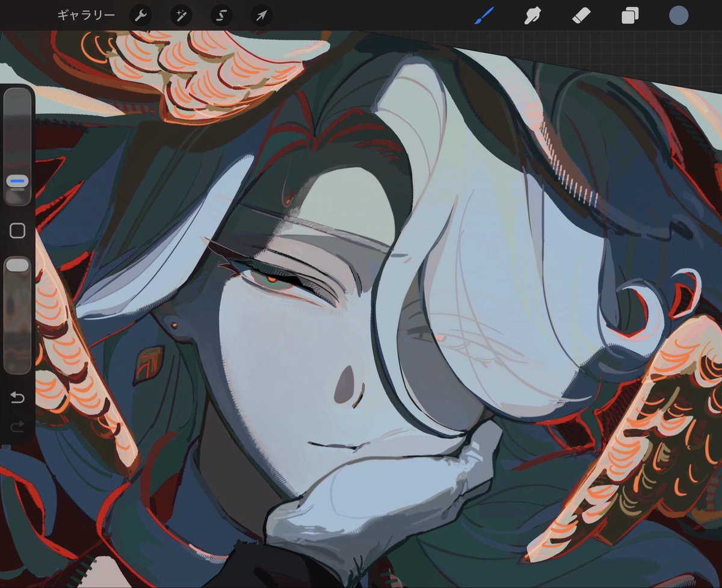Click the brush opacity slider handle

(x=17, y=265)
